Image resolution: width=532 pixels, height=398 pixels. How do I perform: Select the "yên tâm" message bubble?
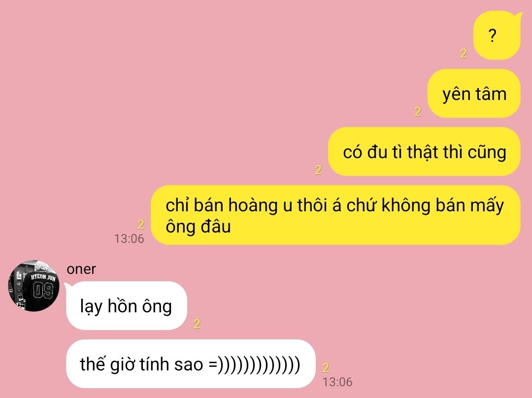coord(474,94)
